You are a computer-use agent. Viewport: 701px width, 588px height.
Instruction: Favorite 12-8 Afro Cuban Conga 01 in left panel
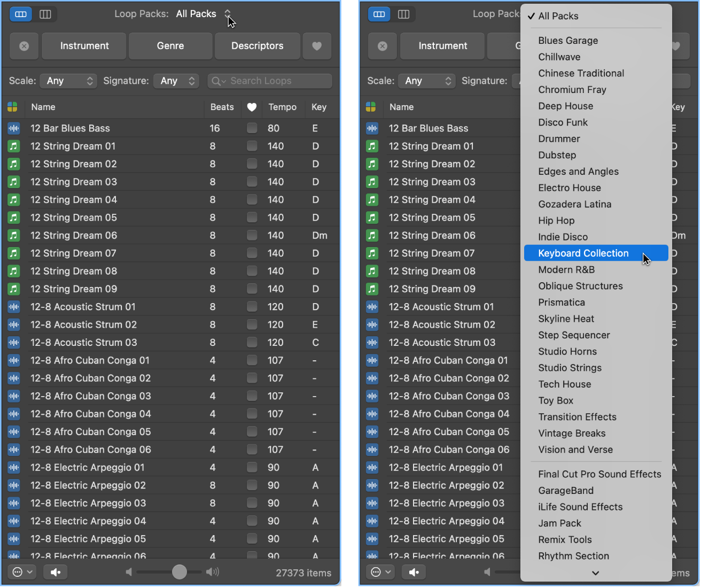click(x=252, y=360)
